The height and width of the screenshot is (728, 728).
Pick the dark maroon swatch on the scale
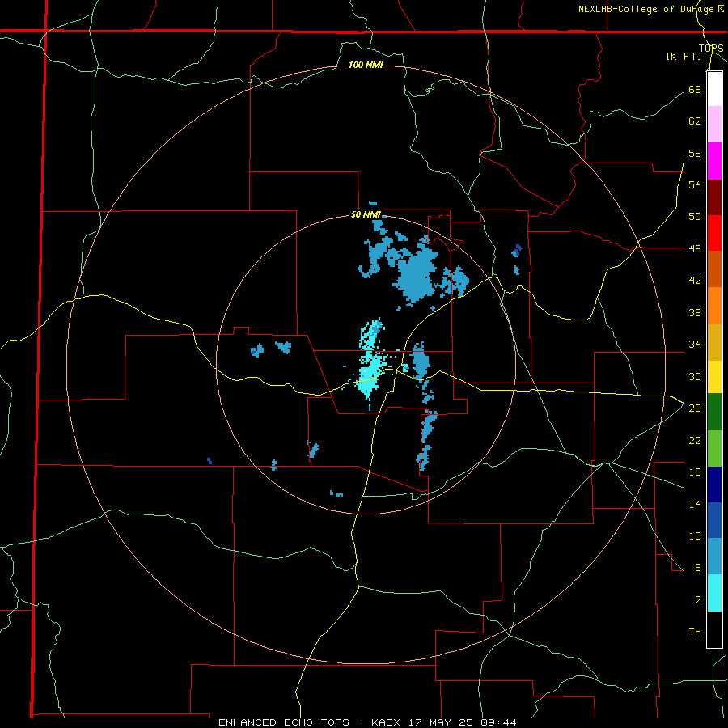click(714, 197)
